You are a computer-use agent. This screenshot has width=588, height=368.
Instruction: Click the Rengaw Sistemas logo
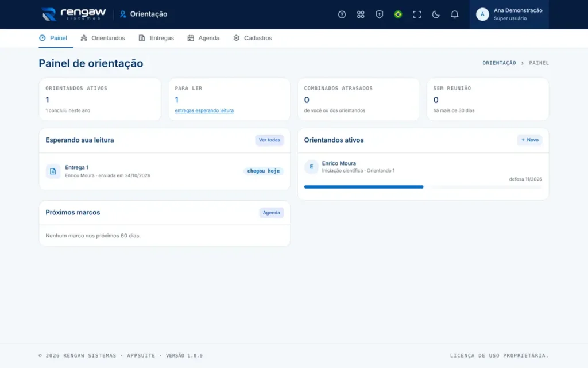[73, 14]
